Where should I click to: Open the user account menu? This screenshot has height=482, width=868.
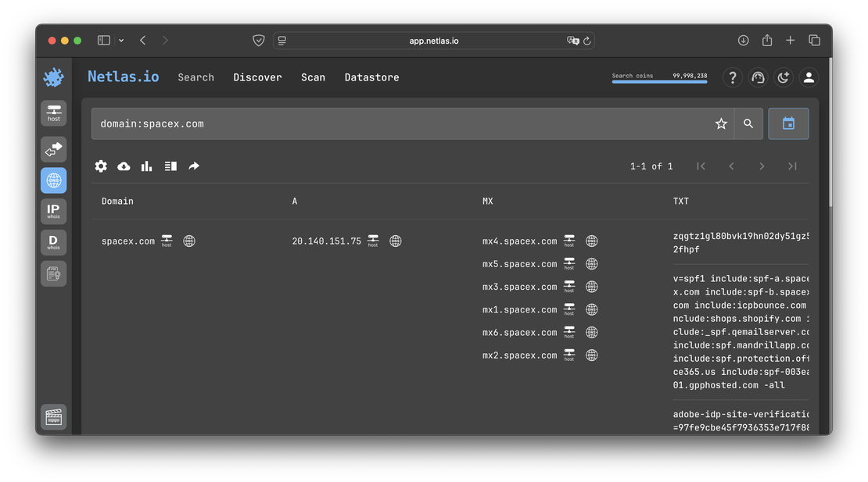pyautogui.click(x=809, y=77)
